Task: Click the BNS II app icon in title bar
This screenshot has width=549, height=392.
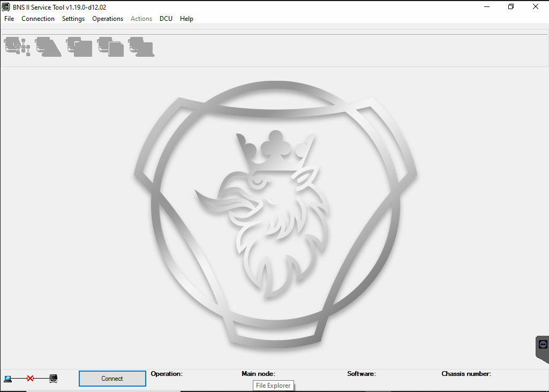Action: (6, 7)
